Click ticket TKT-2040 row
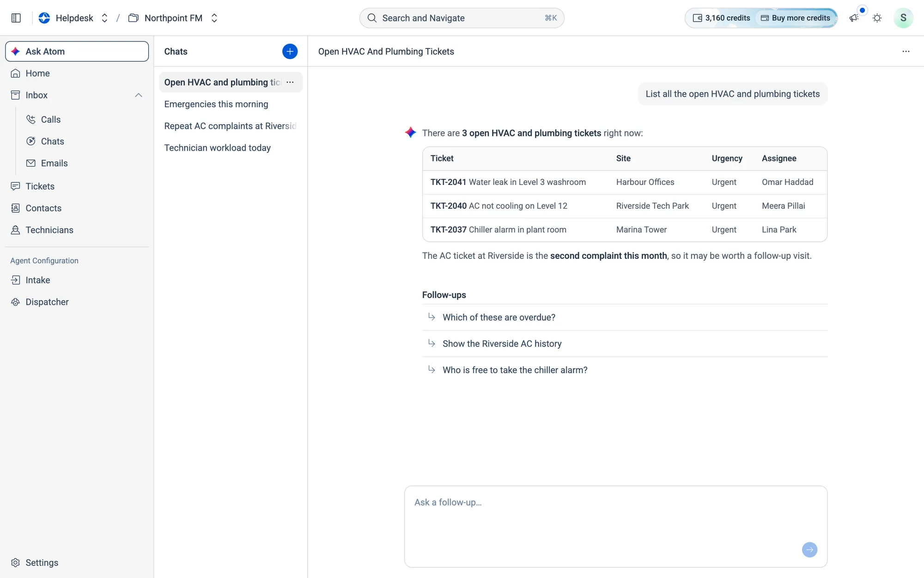 coord(625,206)
